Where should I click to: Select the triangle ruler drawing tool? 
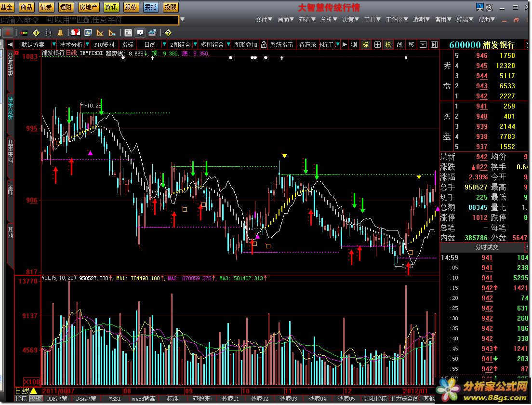click(x=100, y=33)
